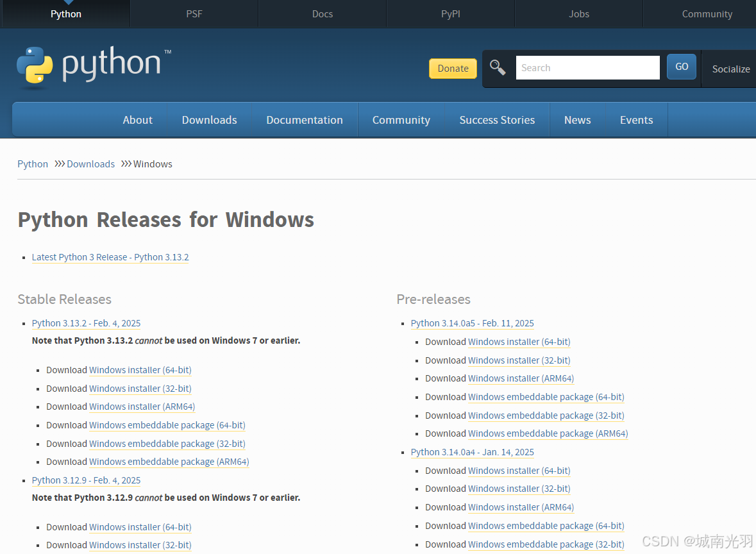The image size is (756, 554).
Task: Open Success Stories in the navigation bar
Action: [497, 120]
